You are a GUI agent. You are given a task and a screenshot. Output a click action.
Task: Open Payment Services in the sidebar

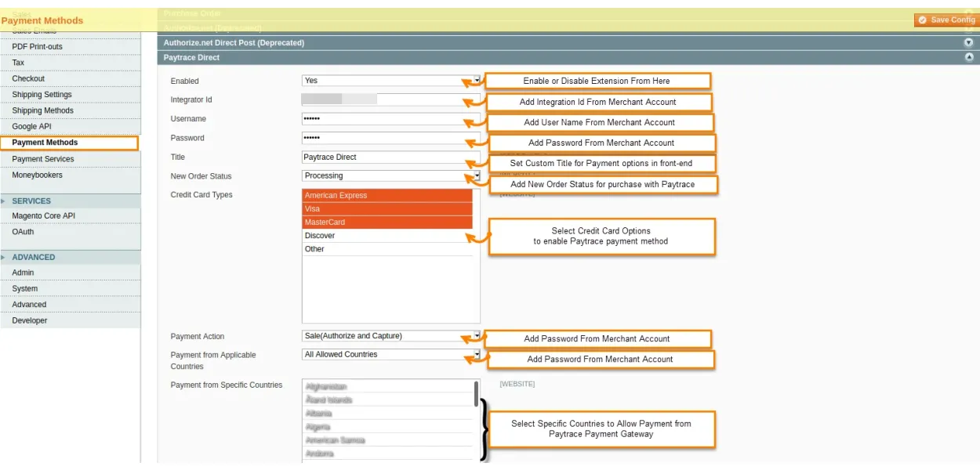(x=43, y=159)
